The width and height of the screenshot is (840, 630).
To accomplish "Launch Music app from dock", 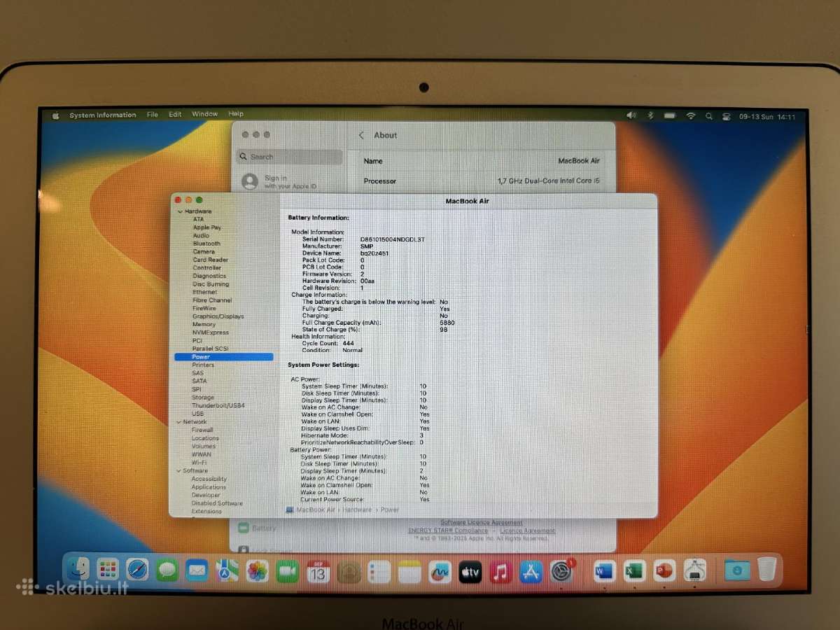I will (x=500, y=573).
